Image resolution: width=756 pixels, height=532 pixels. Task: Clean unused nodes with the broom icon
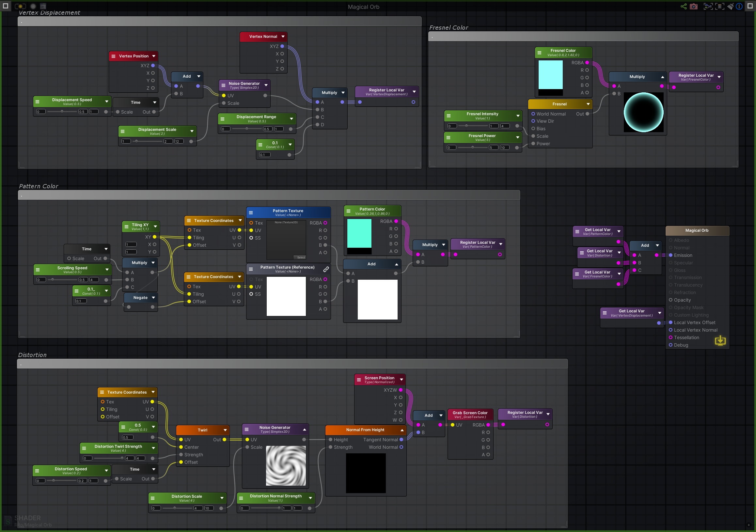click(x=731, y=6)
